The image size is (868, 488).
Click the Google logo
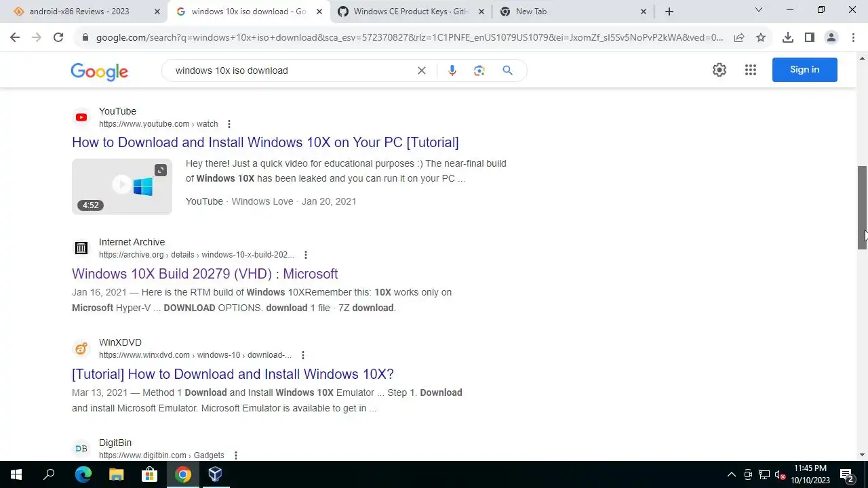click(x=99, y=71)
